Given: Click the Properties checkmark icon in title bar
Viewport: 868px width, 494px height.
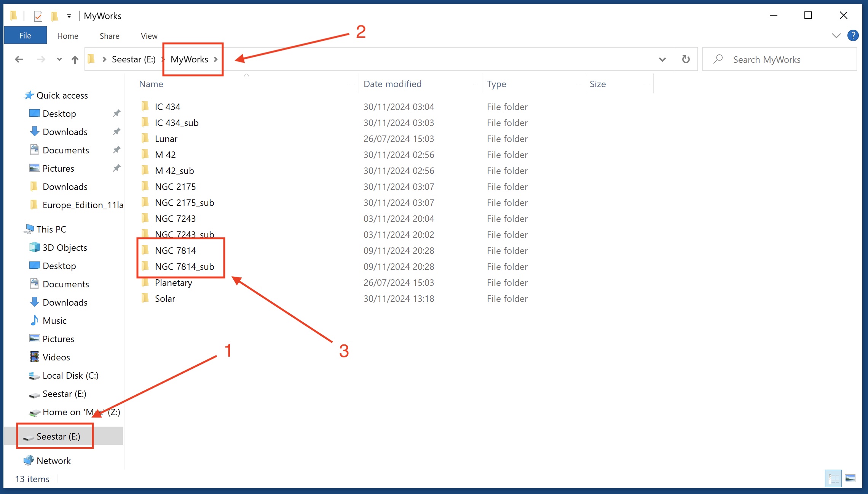Looking at the screenshot, I should (x=38, y=16).
